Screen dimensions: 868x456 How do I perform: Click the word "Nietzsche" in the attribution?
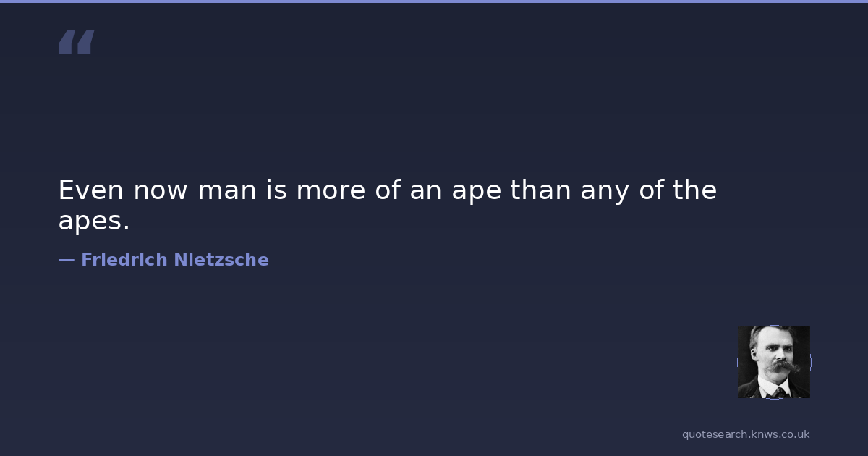[x=221, y=260]
